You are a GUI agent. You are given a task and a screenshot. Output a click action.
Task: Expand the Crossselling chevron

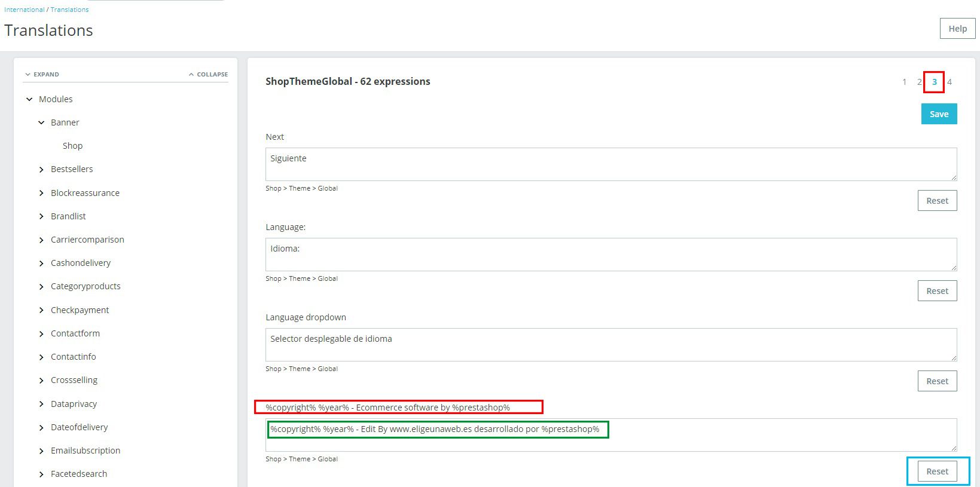pyautogui.click(x=41, y=381)
